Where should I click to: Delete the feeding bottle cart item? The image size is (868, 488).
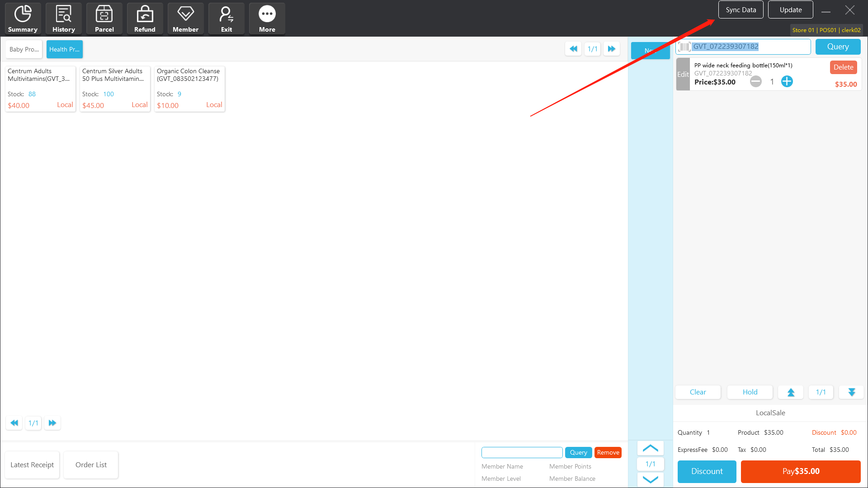point(843,67)
